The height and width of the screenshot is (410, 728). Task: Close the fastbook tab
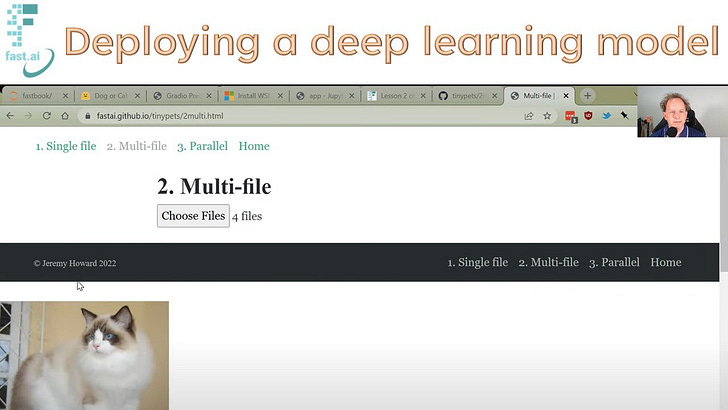click(65, 96)
